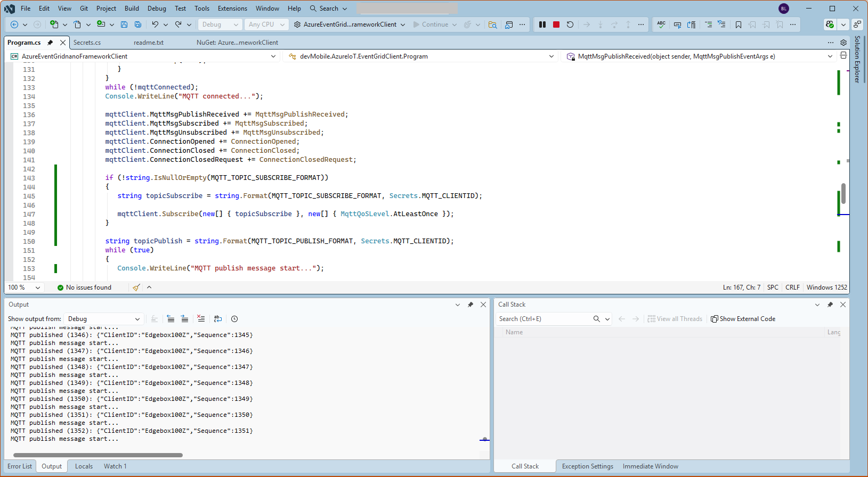Toggle word wrap in Output window
Image resolution: width=868 pixels, height=477 pixels.
(218, 319)
